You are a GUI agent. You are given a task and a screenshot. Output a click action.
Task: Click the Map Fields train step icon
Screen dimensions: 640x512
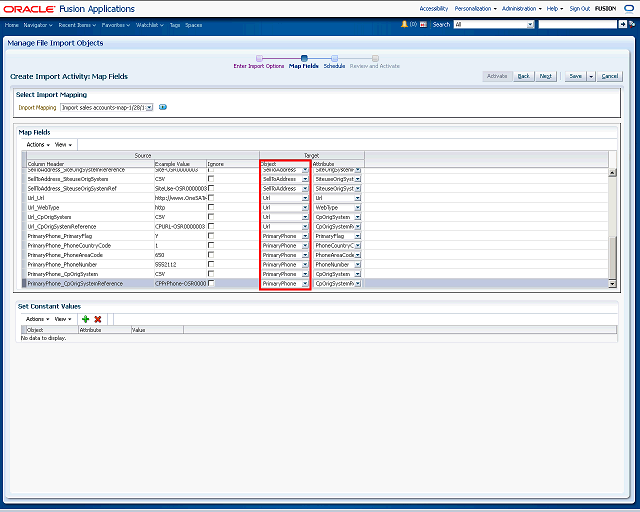click(304, 58)
